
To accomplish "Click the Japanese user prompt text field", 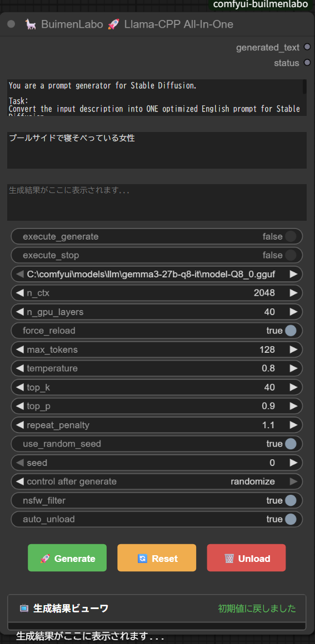I will point(157,150).
